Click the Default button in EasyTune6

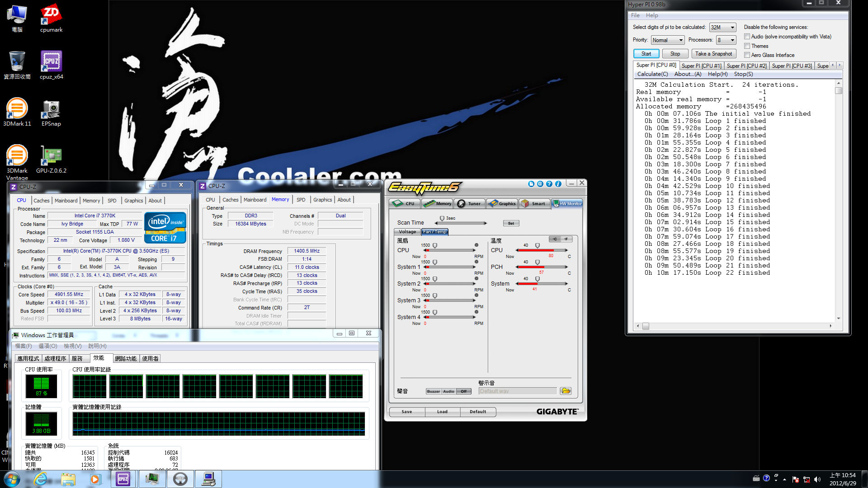click(478, 412)
